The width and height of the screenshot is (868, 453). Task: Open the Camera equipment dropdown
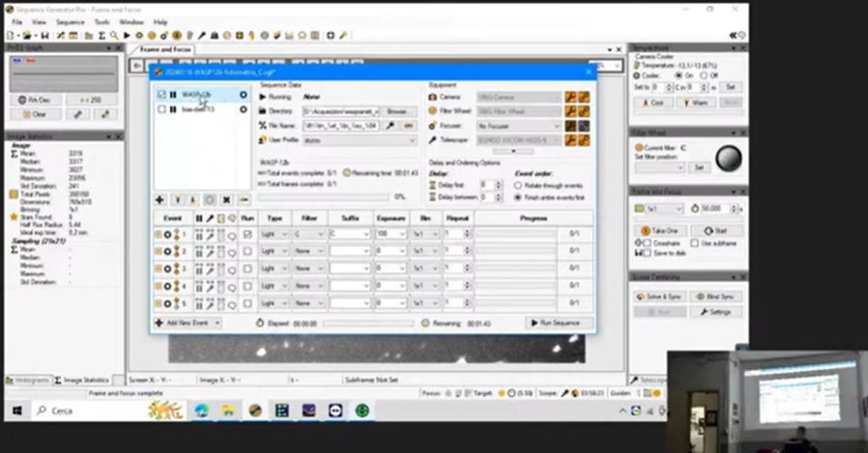click(x=519, y=98)
